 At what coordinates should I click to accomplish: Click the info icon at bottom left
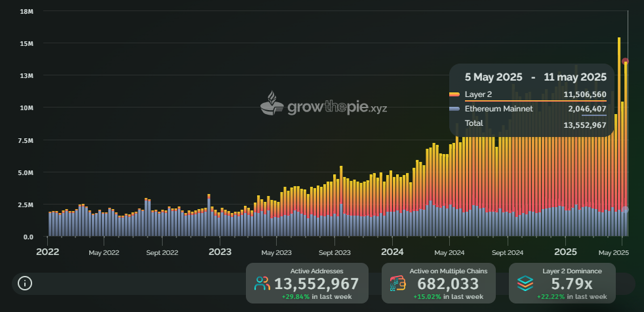click(x=25, y=283)
